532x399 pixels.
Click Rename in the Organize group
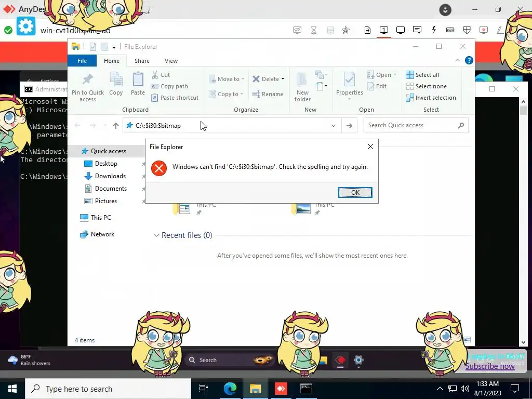click(x=268, y=94)
